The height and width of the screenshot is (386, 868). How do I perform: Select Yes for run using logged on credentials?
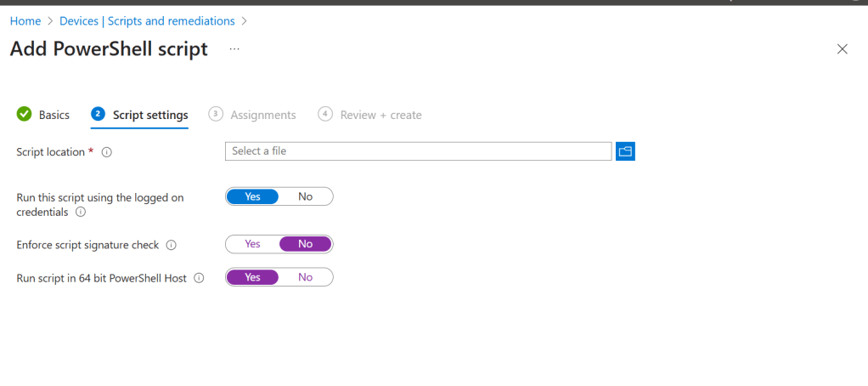[252, 196]
